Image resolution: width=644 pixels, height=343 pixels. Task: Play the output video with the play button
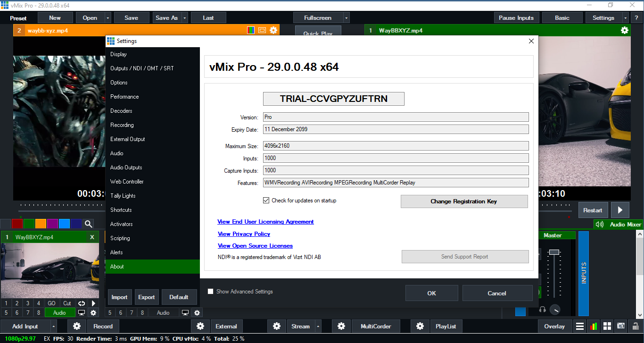[x=620, y=210]
